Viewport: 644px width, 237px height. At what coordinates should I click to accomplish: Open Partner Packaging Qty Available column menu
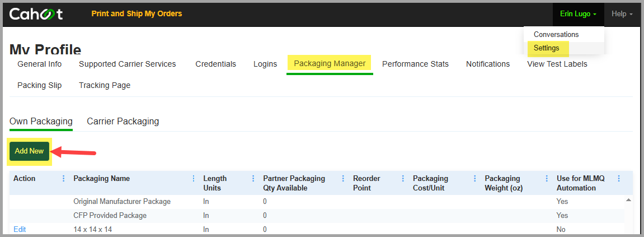point(343,179)
